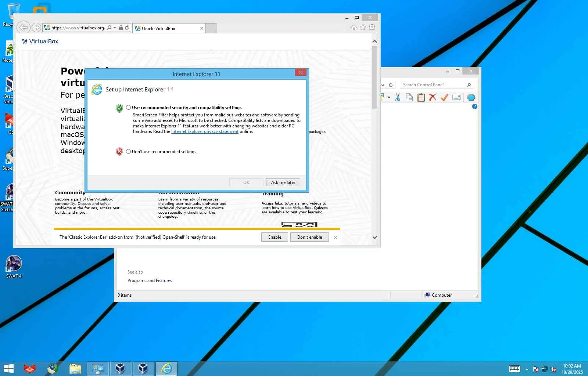The width and height of the screenshot is (588, 376).
Task: Click the Internet Explorer forward arrow
Action: 36,28
